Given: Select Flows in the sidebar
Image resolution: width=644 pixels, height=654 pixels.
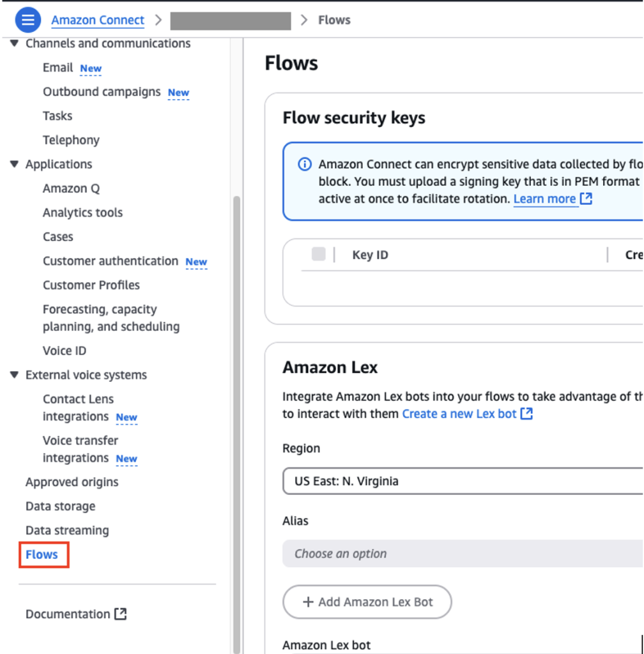Looking at the screenshot, I should (42, 555).
